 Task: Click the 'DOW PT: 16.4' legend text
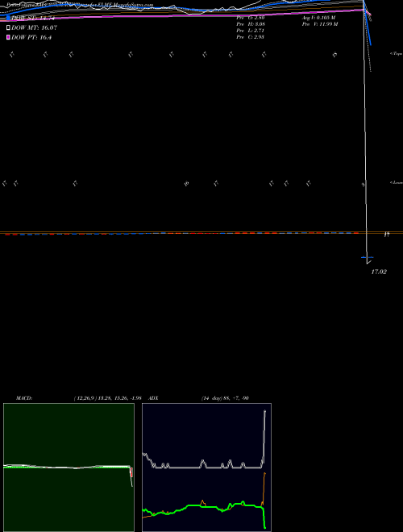31,37
